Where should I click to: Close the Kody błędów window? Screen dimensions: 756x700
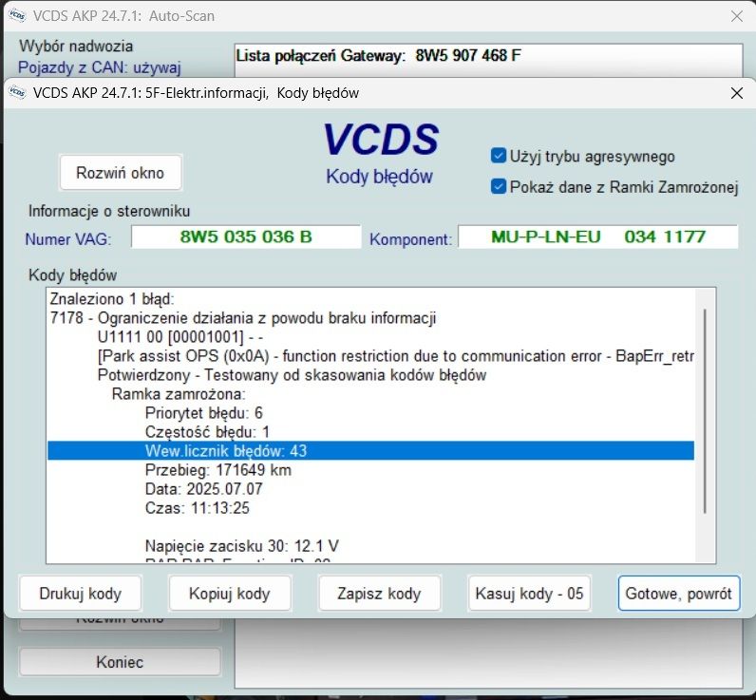pos(737,93)
